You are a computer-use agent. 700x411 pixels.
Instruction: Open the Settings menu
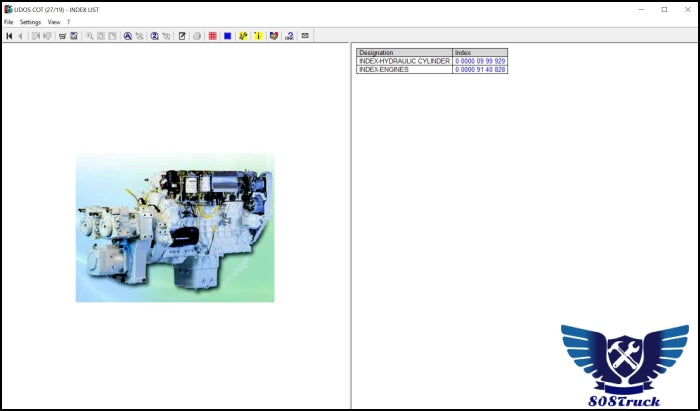tap(30, 22)
